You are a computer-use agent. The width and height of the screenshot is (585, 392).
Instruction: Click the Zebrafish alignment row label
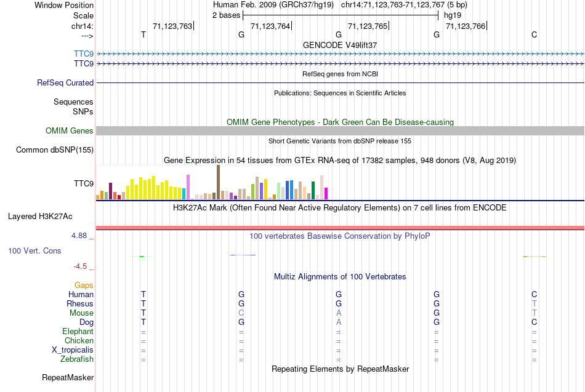77,359
